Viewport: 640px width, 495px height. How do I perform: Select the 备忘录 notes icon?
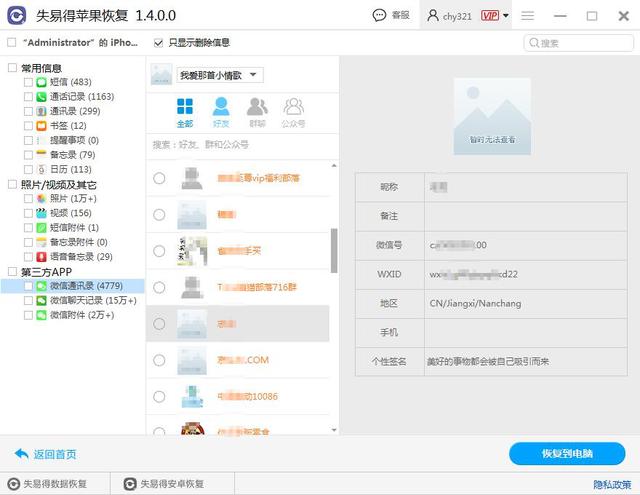41,155
